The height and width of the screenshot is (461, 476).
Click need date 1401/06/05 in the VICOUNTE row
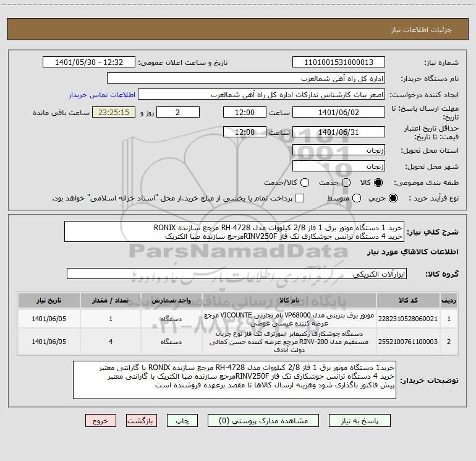[x=49, y=319]
